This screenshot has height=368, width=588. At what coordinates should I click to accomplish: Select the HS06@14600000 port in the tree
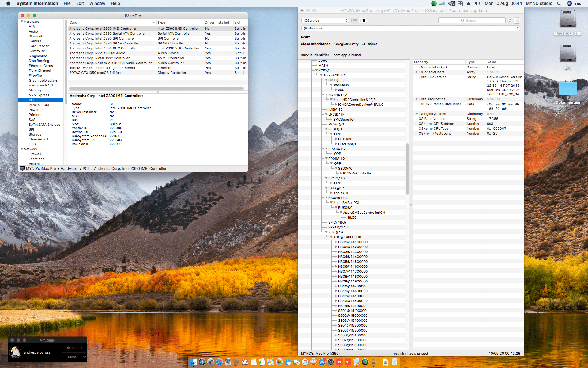point(353,266)
